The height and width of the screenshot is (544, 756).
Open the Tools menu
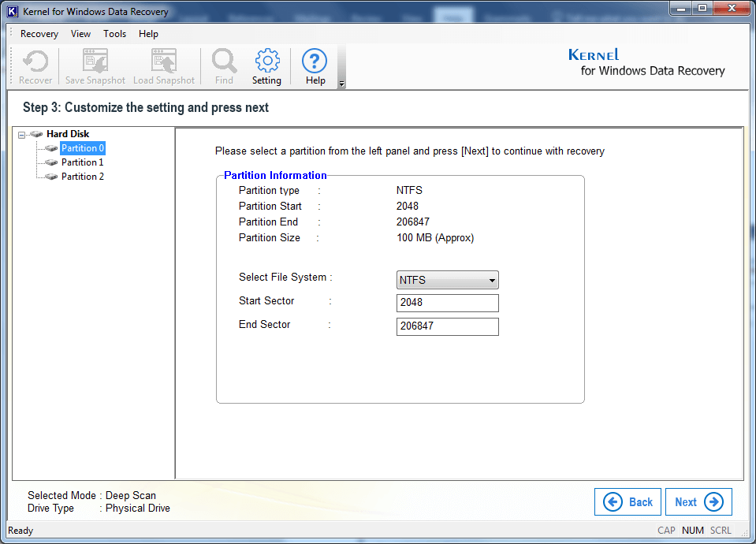point(115,34)
